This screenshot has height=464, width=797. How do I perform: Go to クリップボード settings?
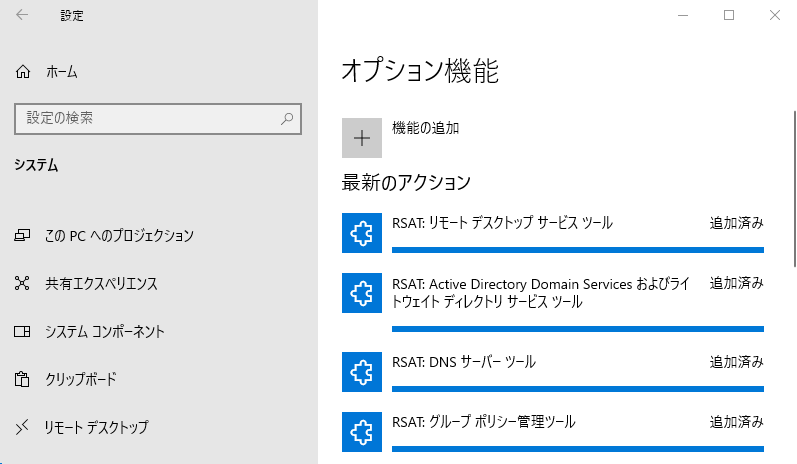[x=81, y=379]
